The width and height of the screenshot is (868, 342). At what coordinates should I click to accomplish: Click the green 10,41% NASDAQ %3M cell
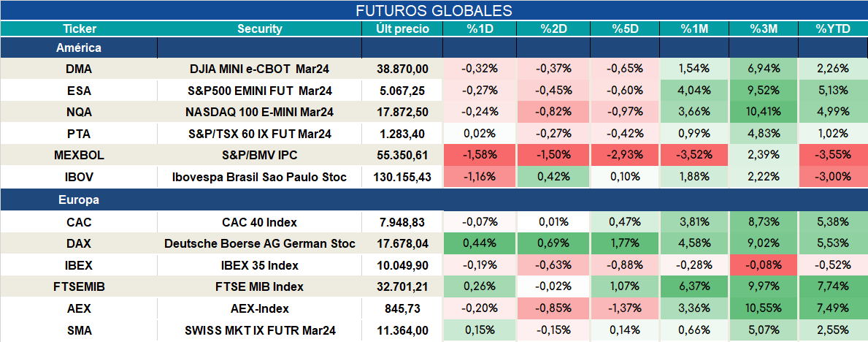pyautogui.click(x=764, y=113)
